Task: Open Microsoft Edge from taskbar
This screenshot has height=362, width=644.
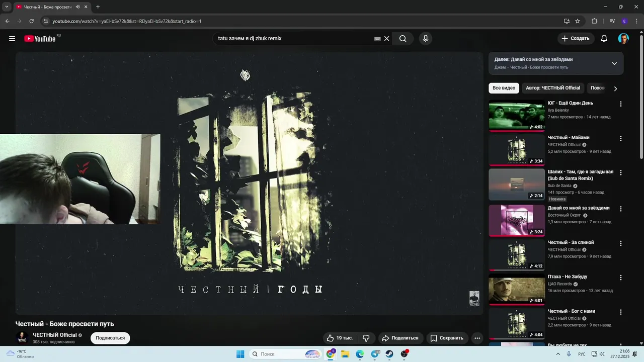Action: tap(360, 354)
